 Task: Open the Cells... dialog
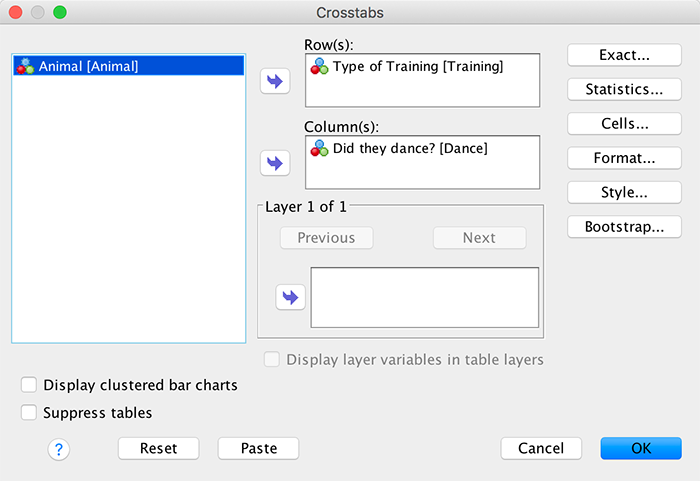point(625,124)
